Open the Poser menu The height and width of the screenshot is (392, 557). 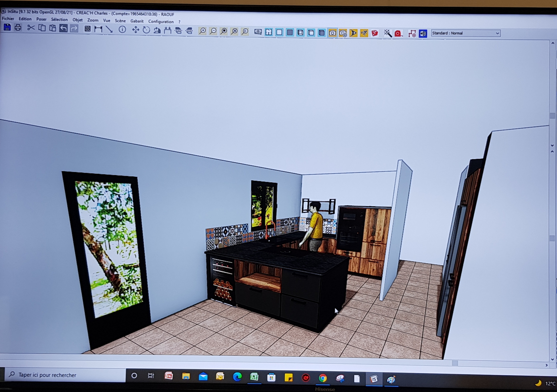click(x=41, y=19)
